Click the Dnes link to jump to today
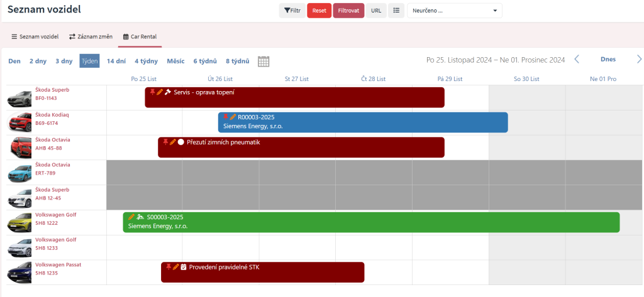The width and height of the screenshot is (644, 297). (608, 60)
